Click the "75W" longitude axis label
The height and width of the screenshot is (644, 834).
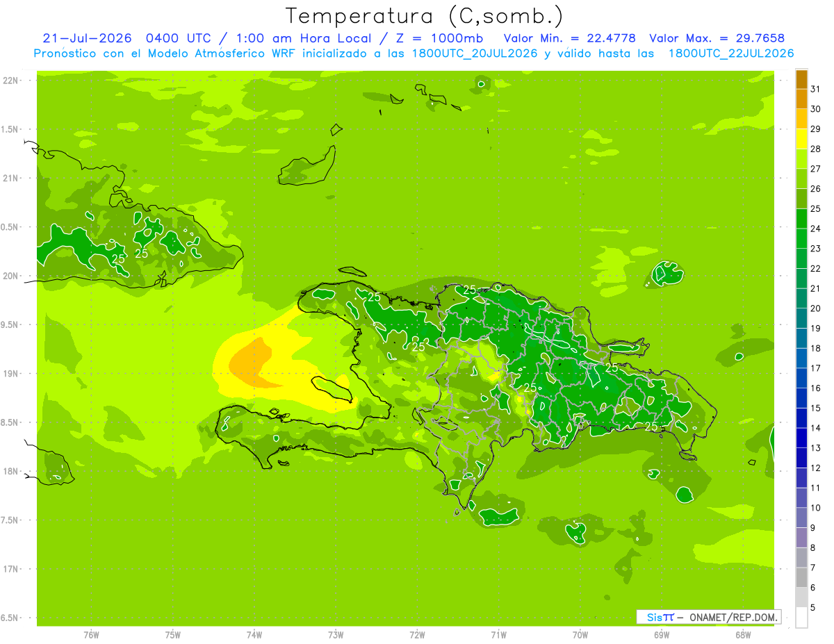tap(172, 634)
